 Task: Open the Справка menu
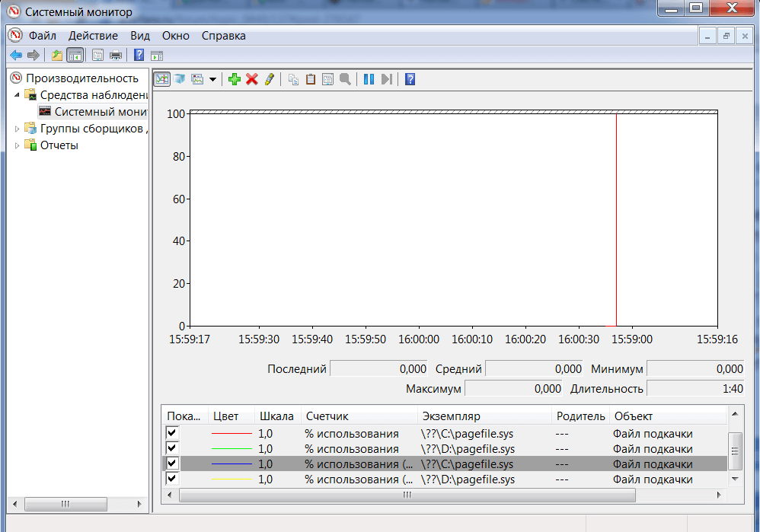[223, 36]
